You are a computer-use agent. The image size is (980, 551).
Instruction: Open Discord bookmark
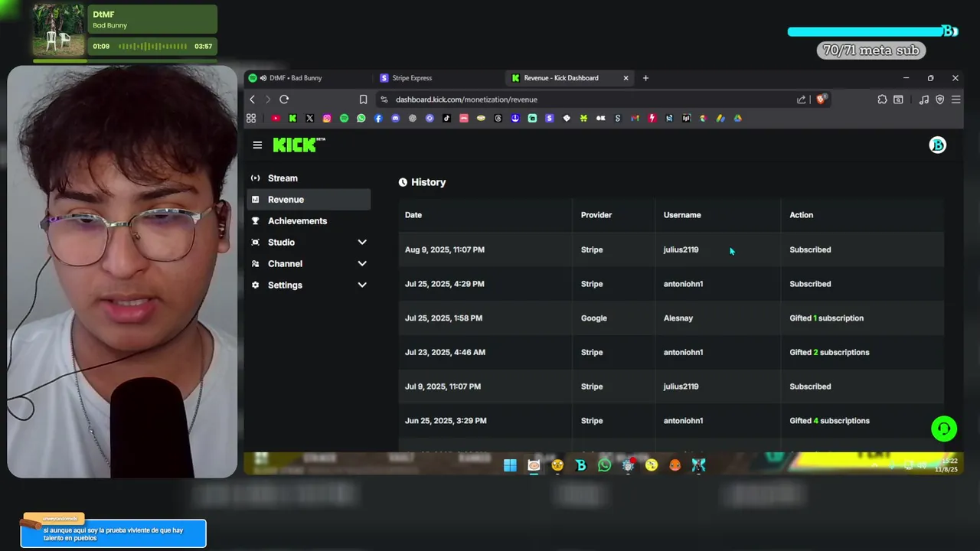[x=395, y=119]
